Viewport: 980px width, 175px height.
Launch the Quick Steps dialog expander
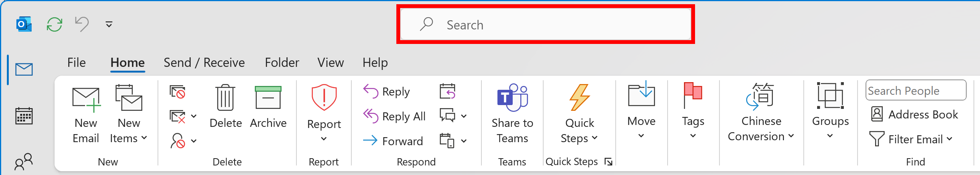(608, 162)
